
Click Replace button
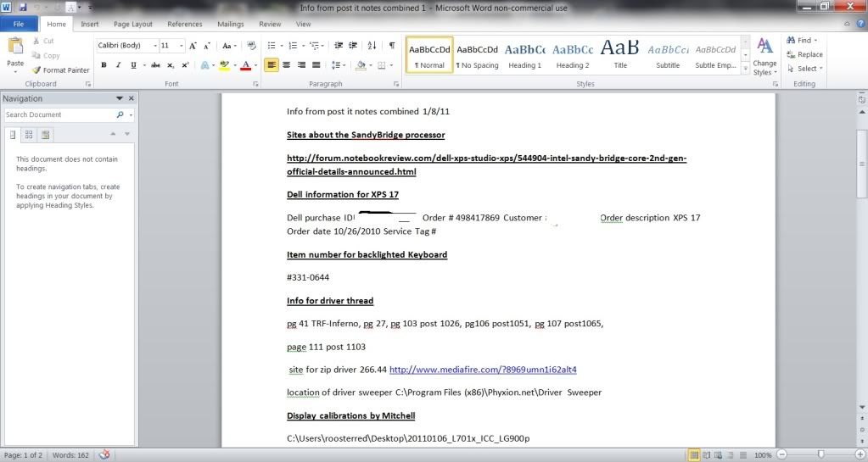[804, 54]
